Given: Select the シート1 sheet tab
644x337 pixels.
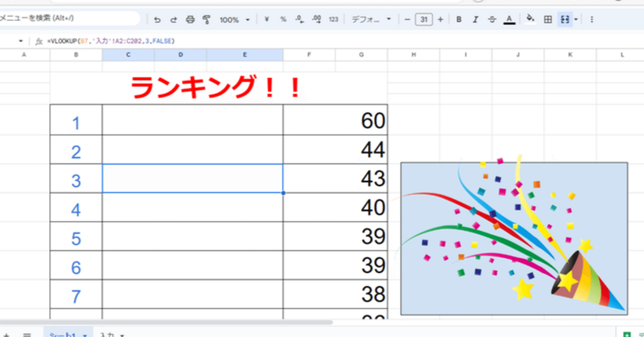Looking at the screenshot, I should click(65, 334).
